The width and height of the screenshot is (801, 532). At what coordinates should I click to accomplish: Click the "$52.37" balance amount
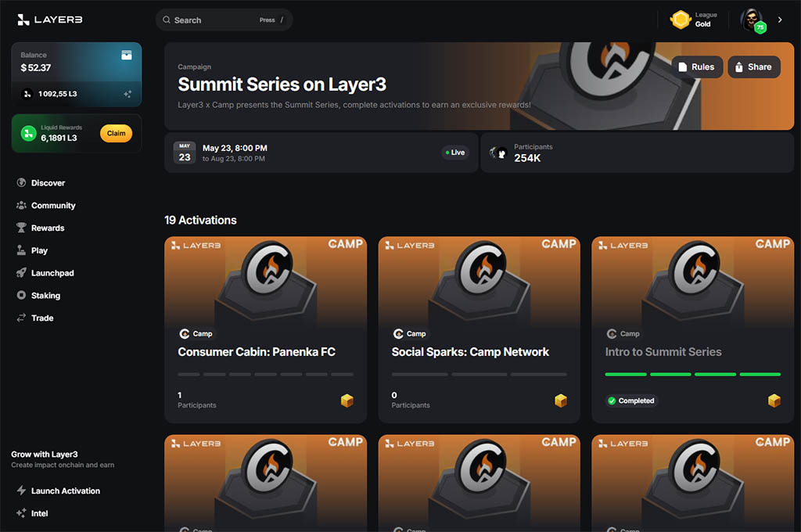click(x=36, y=67)
